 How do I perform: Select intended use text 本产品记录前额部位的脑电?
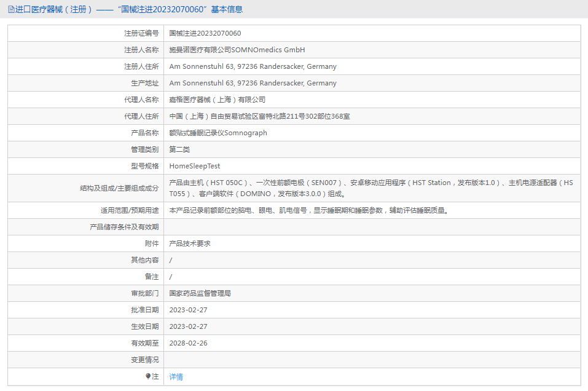(308, 210)
